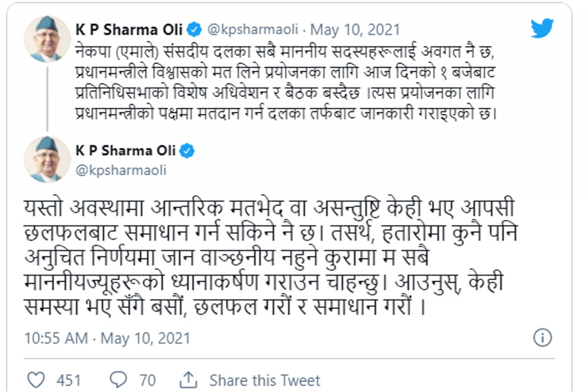Click the reply speech bubble icon
Viewport: 588px width, 392px height.
point(118,380)
